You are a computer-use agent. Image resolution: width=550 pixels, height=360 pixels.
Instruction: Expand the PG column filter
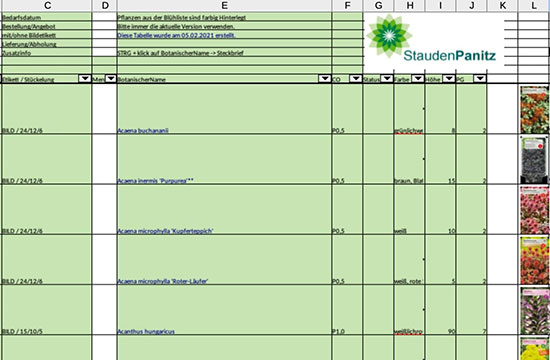coord(480,79)
